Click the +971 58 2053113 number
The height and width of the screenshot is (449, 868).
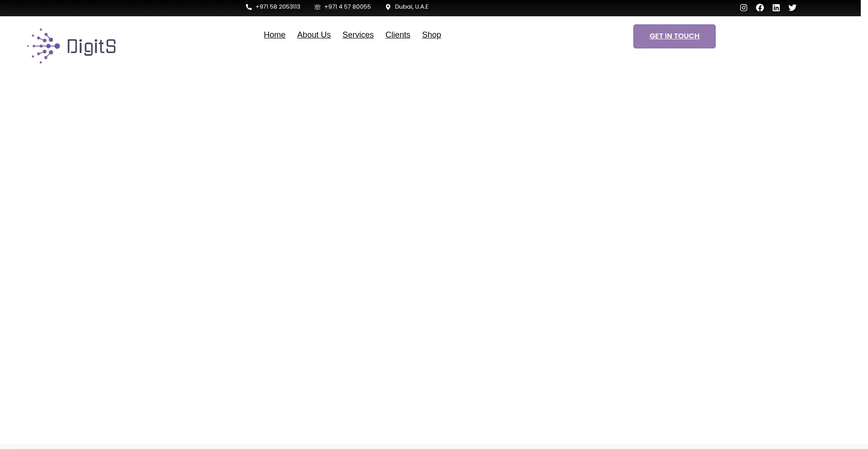[x=278, y=7]
